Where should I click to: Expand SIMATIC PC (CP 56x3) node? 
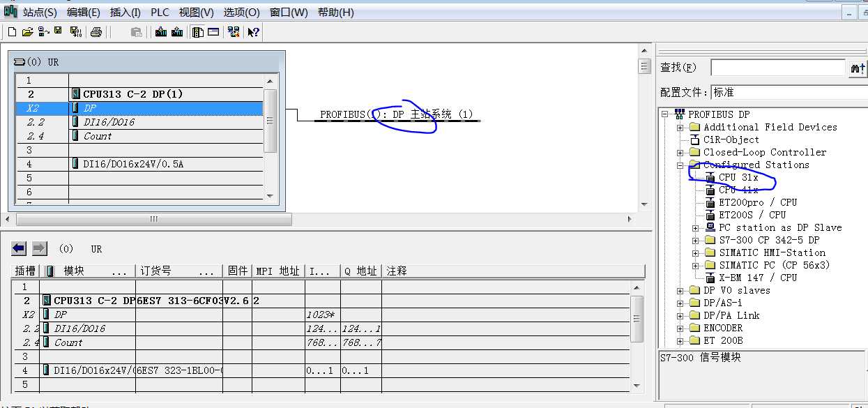pos(696,265)
